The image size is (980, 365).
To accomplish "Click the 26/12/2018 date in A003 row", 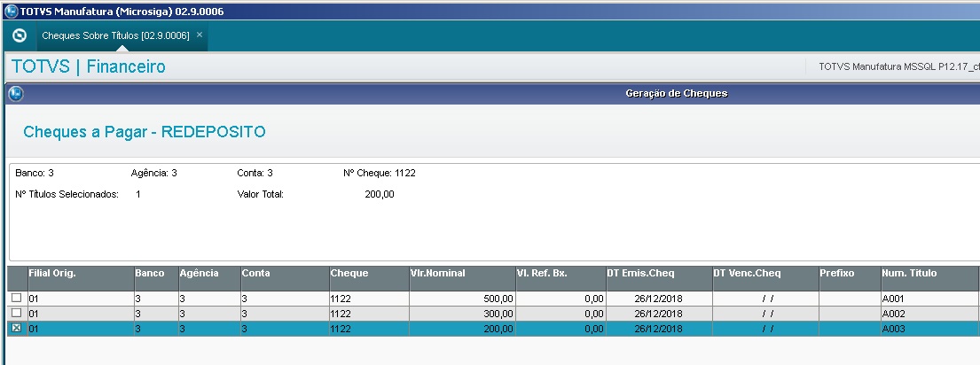I will (x=659, y=329).
